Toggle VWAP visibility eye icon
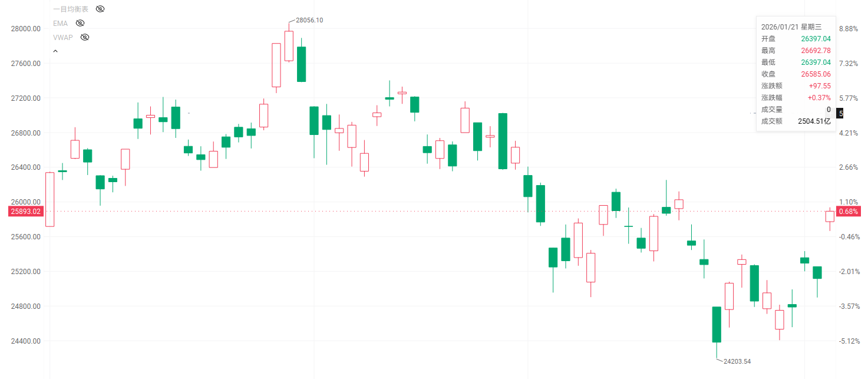The height and width of the screenshot is (379, 868). (85, 37)
